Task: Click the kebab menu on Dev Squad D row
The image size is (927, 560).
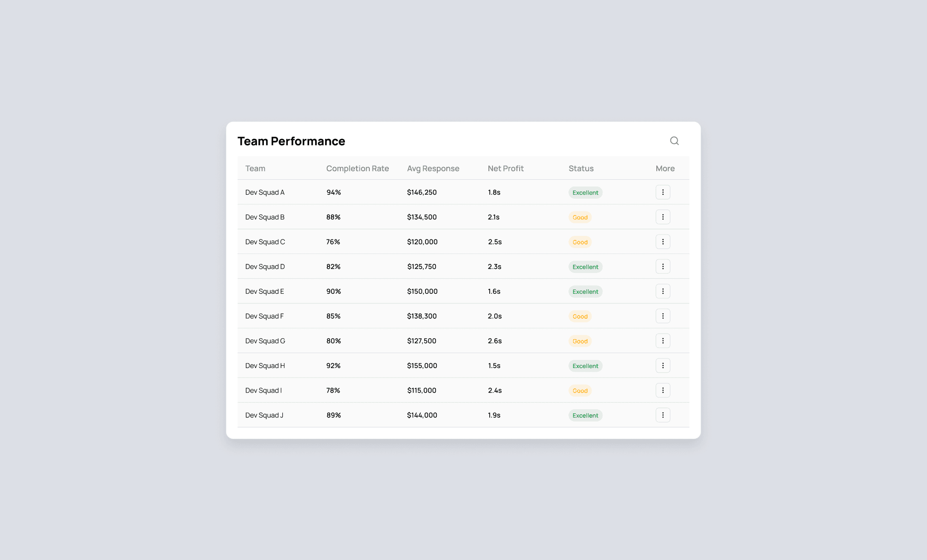Action: (x=663, y=267)
